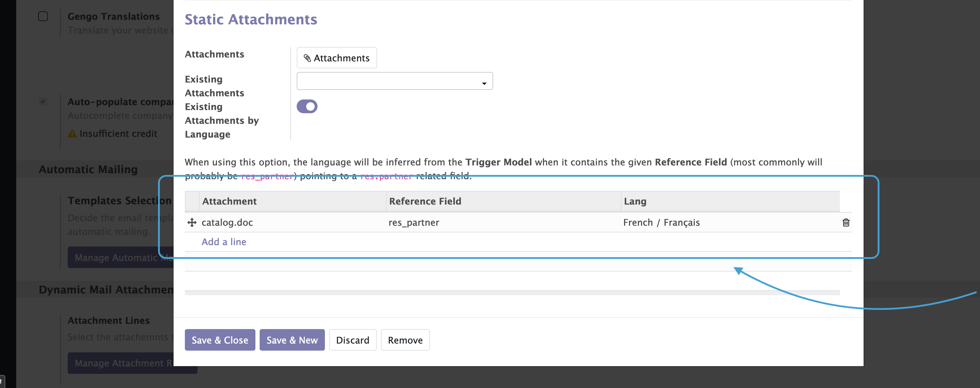Sort by Reference Field column header

(425, 201)
